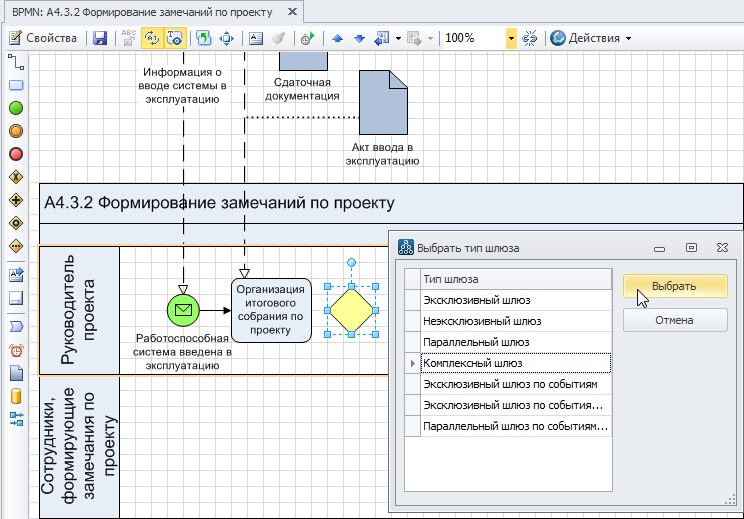Viewport: 744px width, 519px height.
Task: Select the yellow diamond gateway on canvas
Action: [x=351, y=310]
